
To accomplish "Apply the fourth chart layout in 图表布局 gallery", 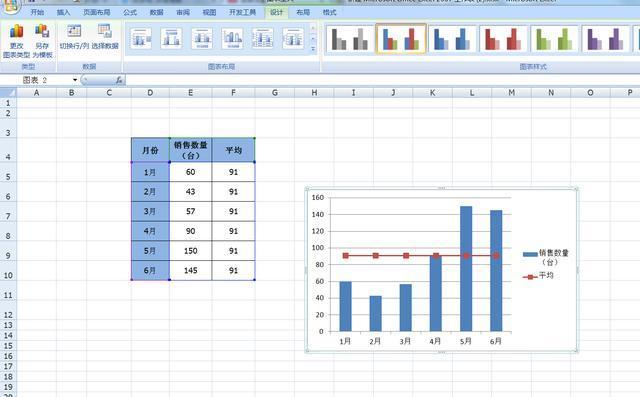I will pos(232,39).
